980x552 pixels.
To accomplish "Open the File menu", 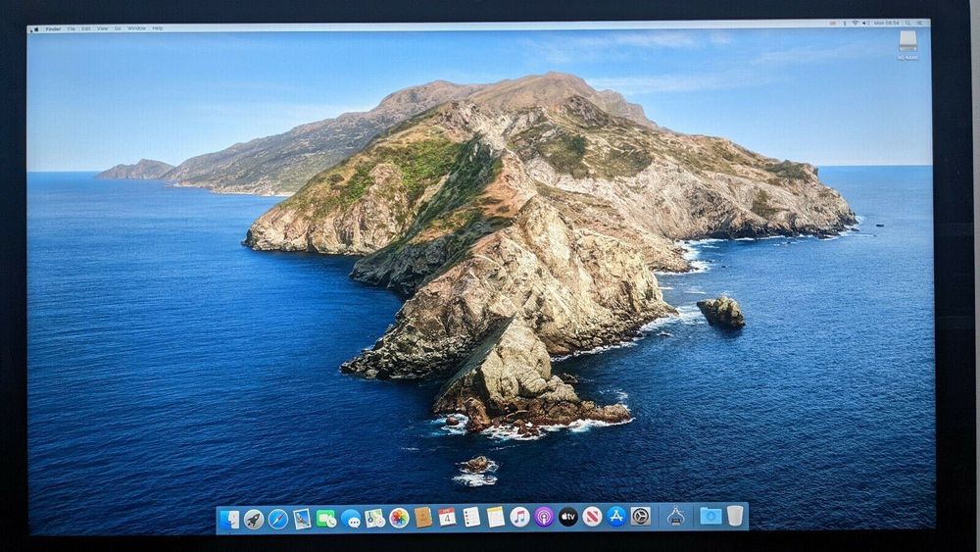I will coord(72,28).
